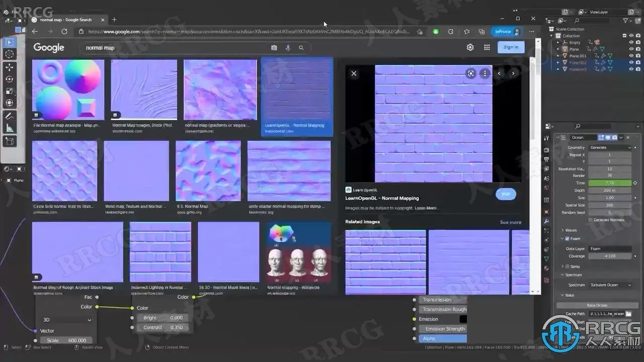Open the outliner filter funnel
This screenshot has width=644, height=362.
coord(625,21)
